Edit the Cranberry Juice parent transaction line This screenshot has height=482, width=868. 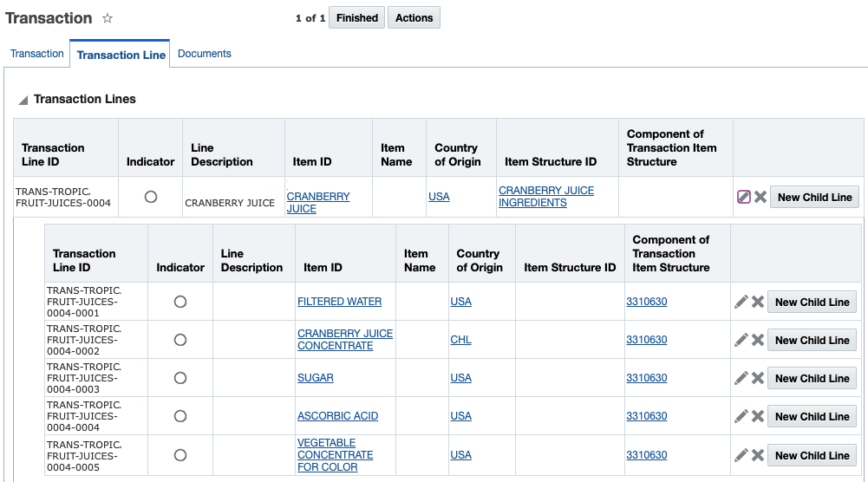[743, 197]
